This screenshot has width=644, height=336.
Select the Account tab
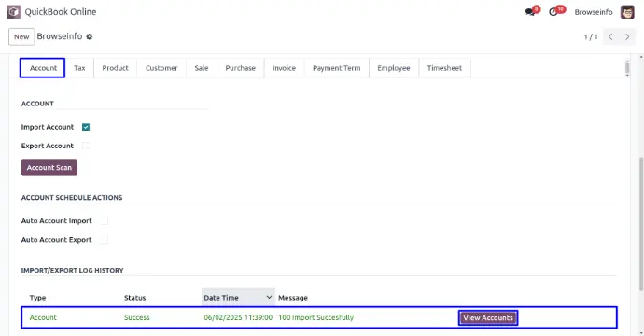[43, 68]
